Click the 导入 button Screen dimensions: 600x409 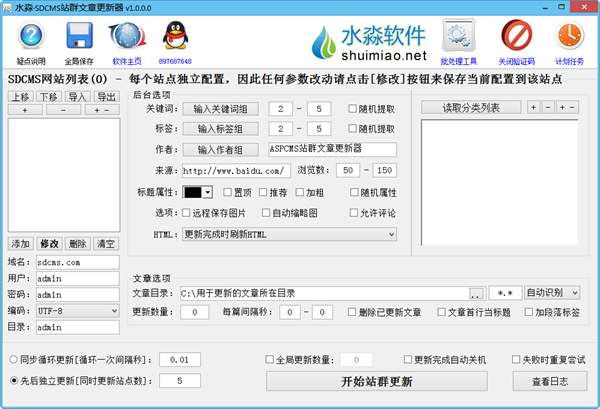(x=78, y=96)
